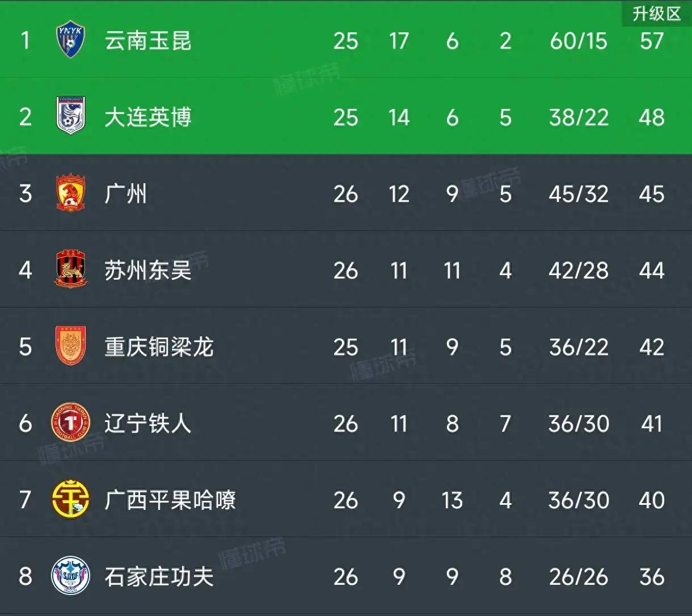Click Shijiazhuang Gongfu's 36 points value
Screen dimensions: 692x616
[x=651, y=577]
